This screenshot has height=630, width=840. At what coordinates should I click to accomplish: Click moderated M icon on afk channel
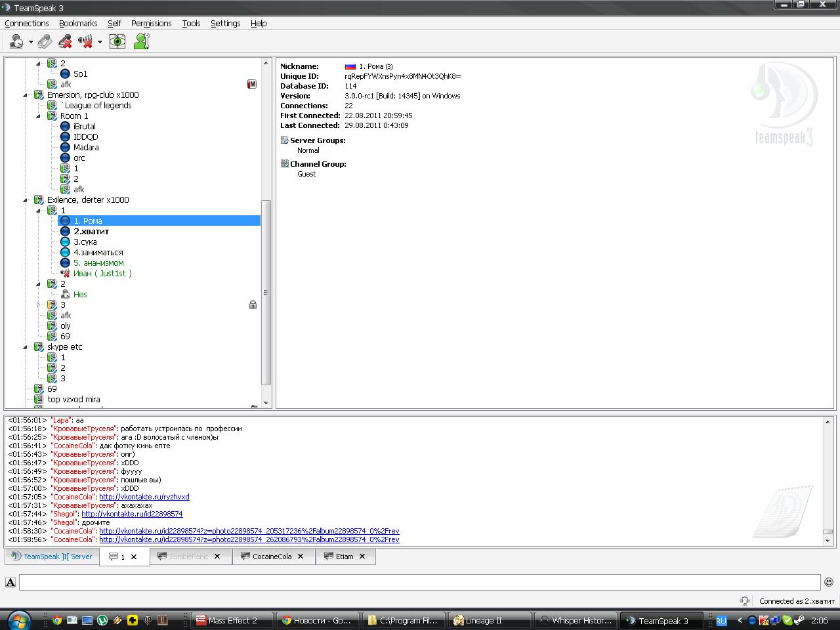pos(252,84)
